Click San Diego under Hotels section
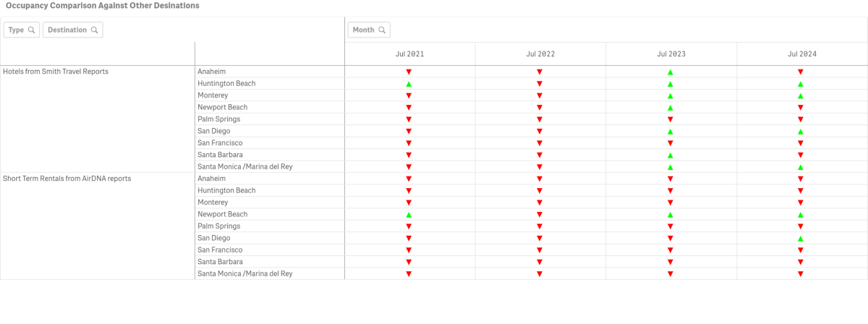The image size is (868, 324). coord(213,131)
